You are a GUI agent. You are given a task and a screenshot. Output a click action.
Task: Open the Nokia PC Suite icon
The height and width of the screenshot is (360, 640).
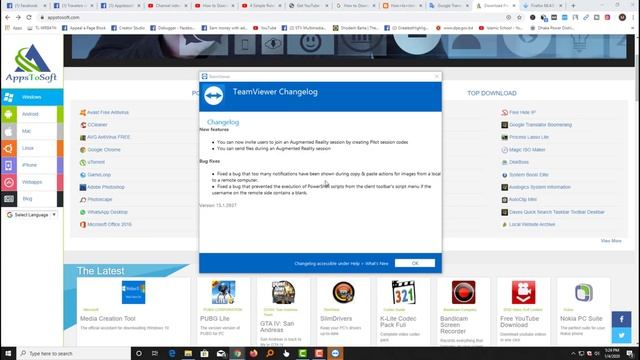[x=584, y=292]
